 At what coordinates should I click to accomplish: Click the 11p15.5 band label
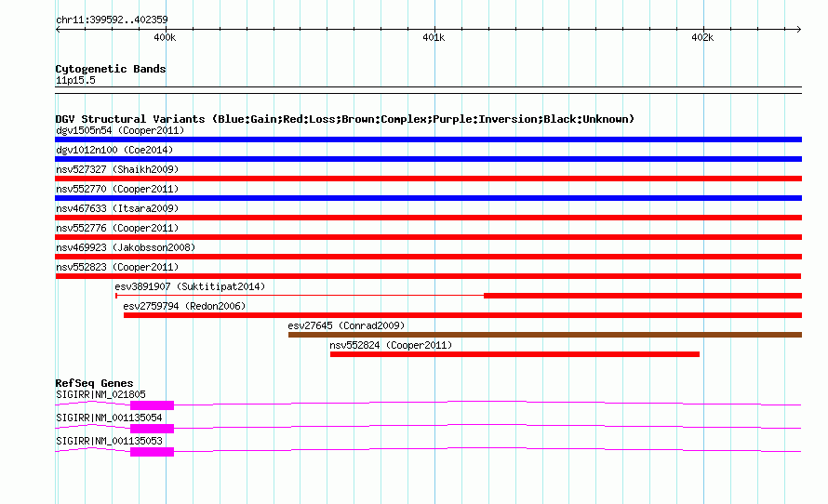click(x=75, y=80)
